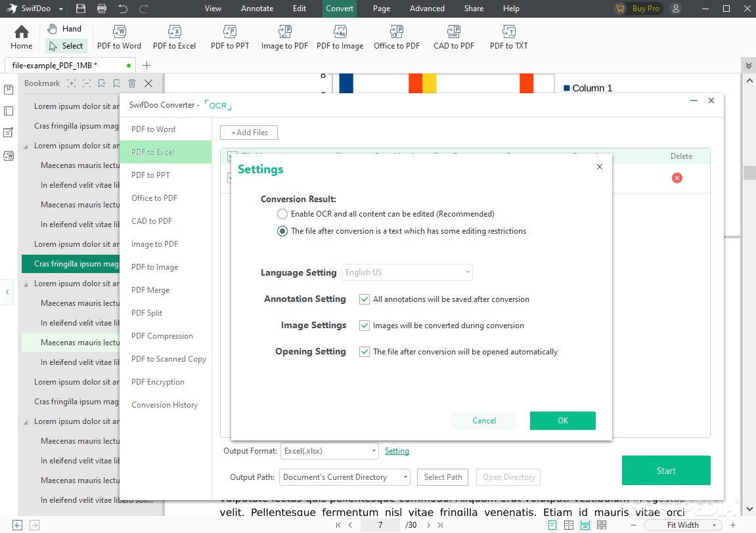The image size is (756, 533).
Task: Expand the ribbon collapse chevron
Action: coord(748,66)
